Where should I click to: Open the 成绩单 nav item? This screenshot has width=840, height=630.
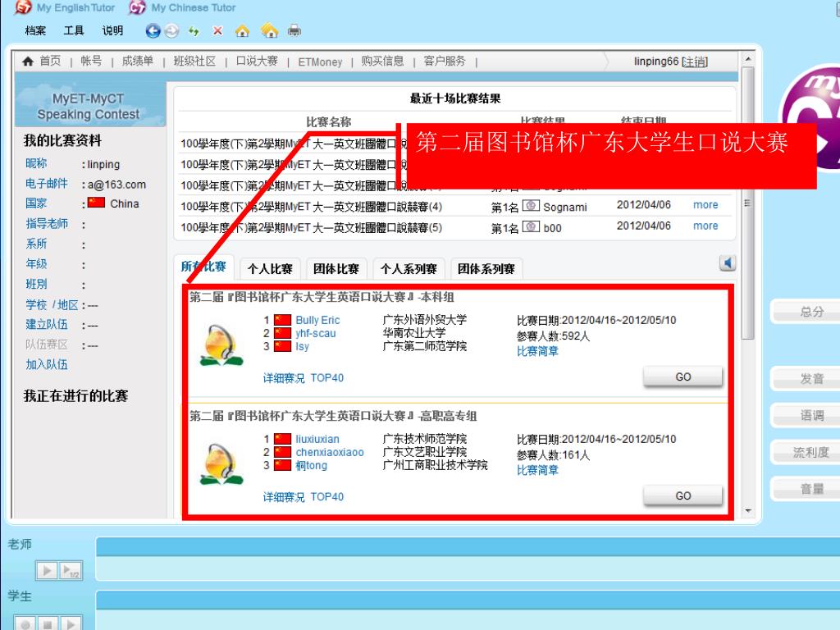click(x=138, y=61)
